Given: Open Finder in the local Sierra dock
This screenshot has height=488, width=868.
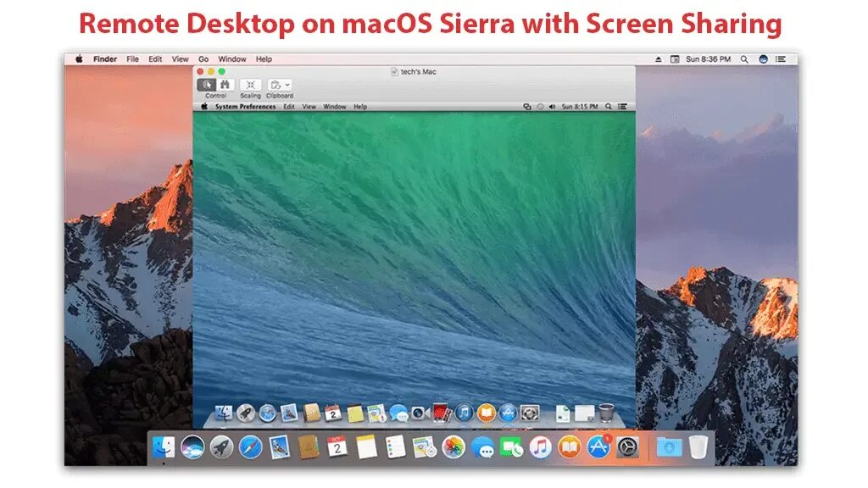Looking at the screenshot, I should [164, 447].
